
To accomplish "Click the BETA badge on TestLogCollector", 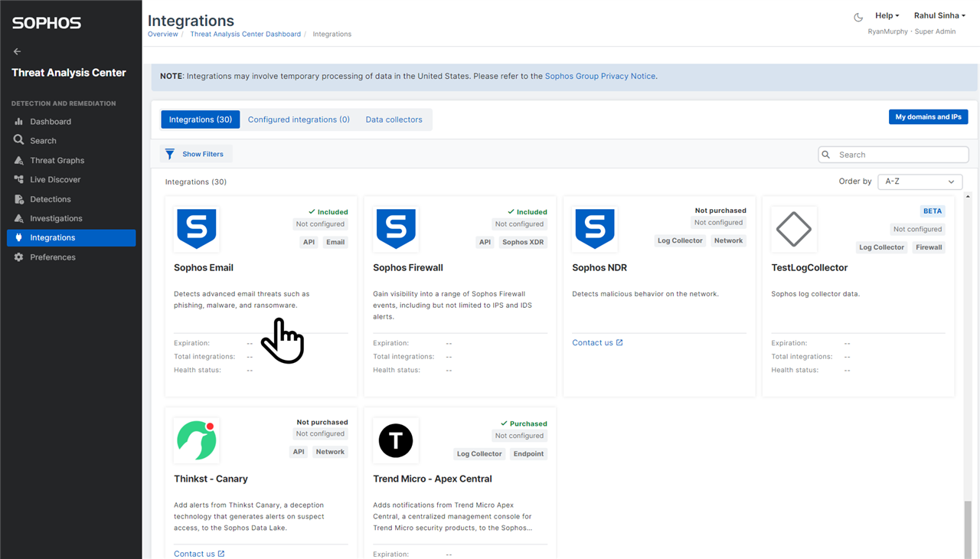I will click(933, 211).
